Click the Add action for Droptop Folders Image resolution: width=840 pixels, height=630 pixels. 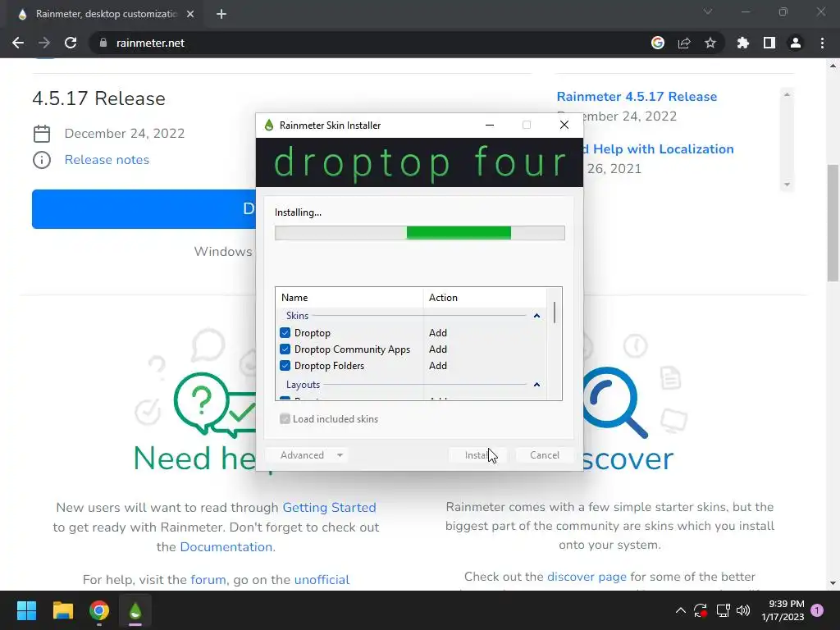[438, 366]
